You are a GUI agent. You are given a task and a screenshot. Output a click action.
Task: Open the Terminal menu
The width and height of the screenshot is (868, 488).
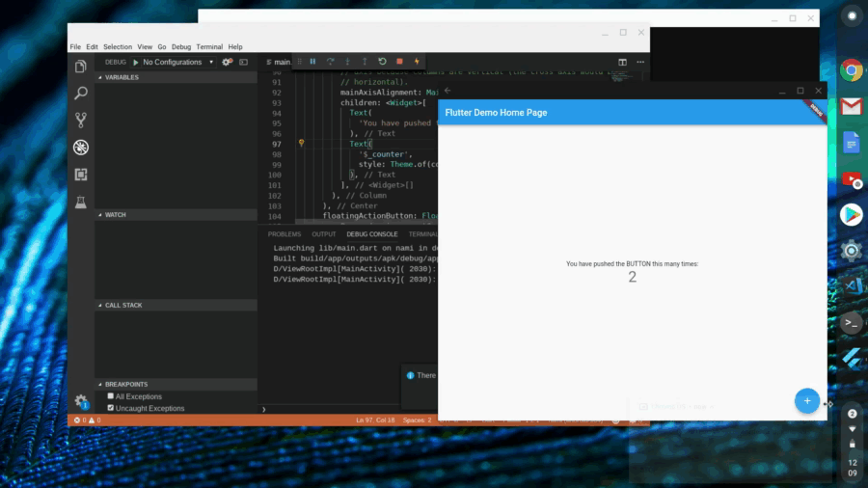[209, 46]
